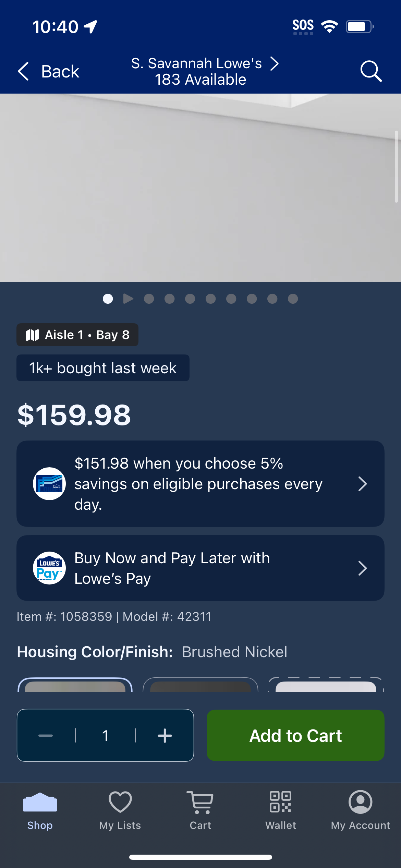
Task: Tap the search magnifier icon
Action: point(371,71)
